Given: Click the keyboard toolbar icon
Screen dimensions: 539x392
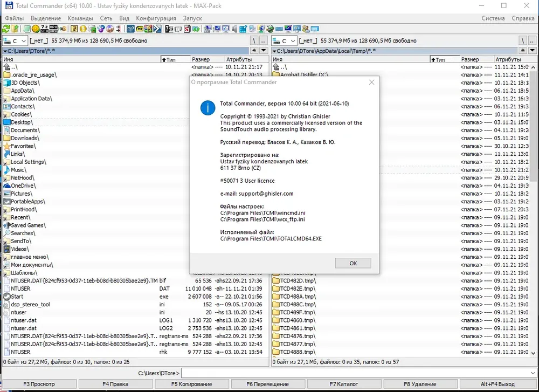Looking at the screenshot, I should tap(279, 29).
